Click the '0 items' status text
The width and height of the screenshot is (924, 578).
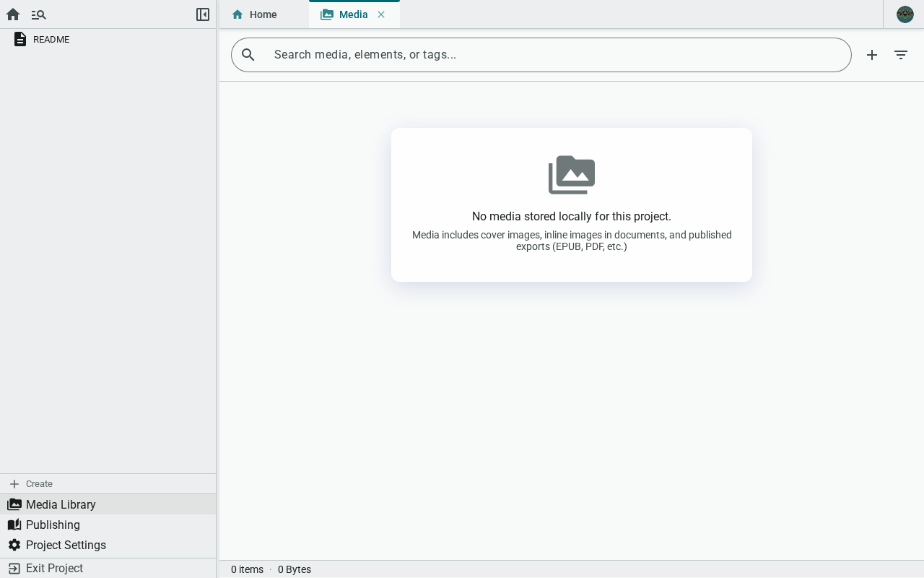tap(247, 569)
